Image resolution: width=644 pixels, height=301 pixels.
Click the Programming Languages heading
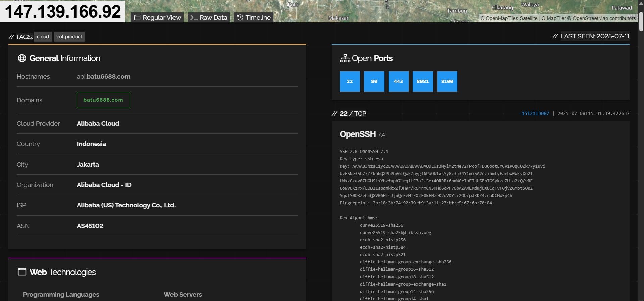(61, 294)
